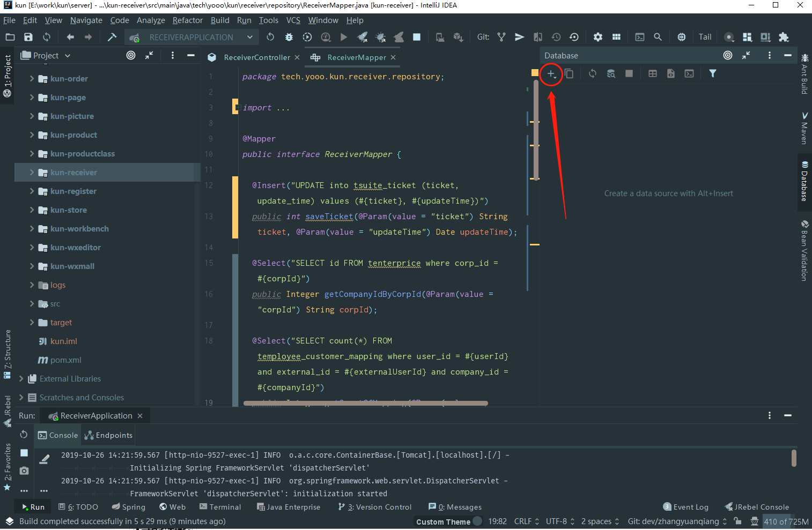Click the Search Everywhere magnifier icon
812x530 pixels.
[x=658, y=37]
